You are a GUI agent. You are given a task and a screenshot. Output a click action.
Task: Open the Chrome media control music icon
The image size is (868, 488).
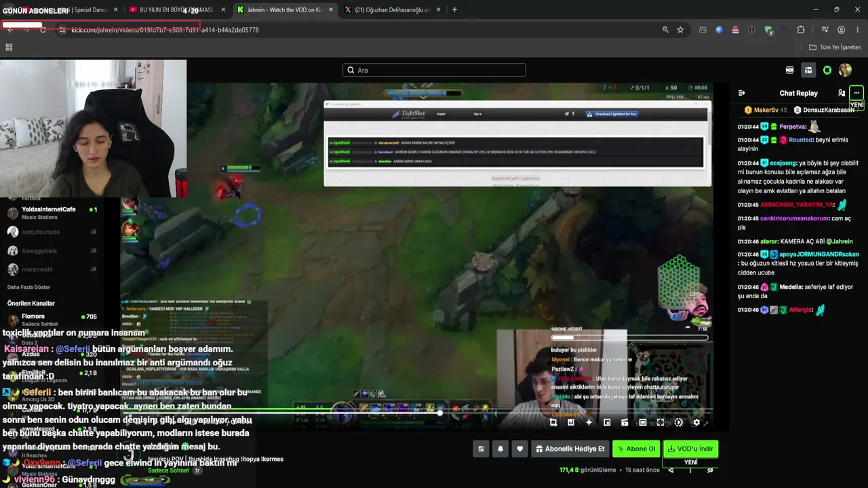point(825,30)
